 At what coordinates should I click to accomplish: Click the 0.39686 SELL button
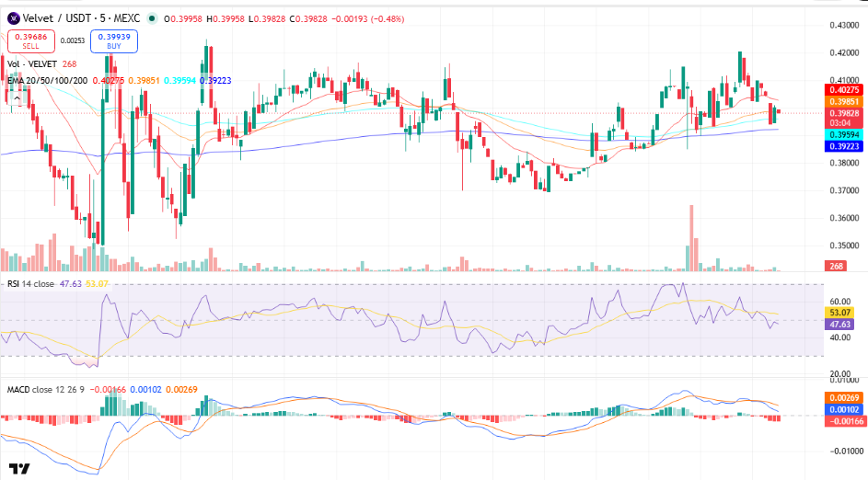[x=31, y=41]
